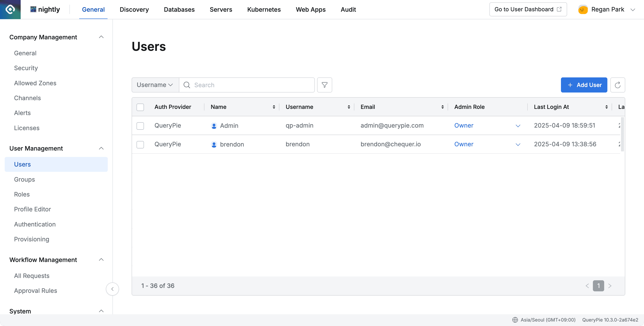Click the QueryPie logo icon
This screenshot has width=644, height=326.
tap(10, 10)
